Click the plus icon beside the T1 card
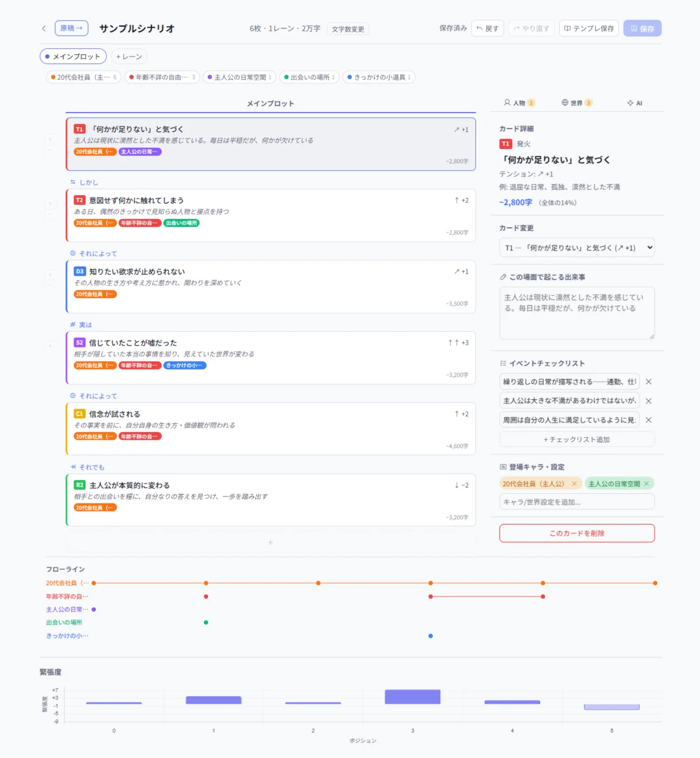The height and width of the screenshot is (758, 700). point(50,140)
